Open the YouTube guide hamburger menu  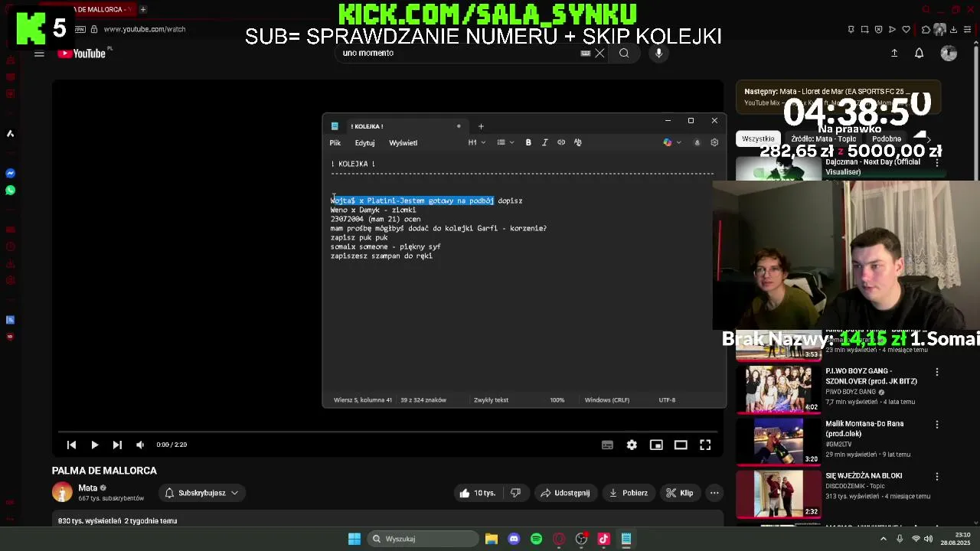(x=39, y=54)
